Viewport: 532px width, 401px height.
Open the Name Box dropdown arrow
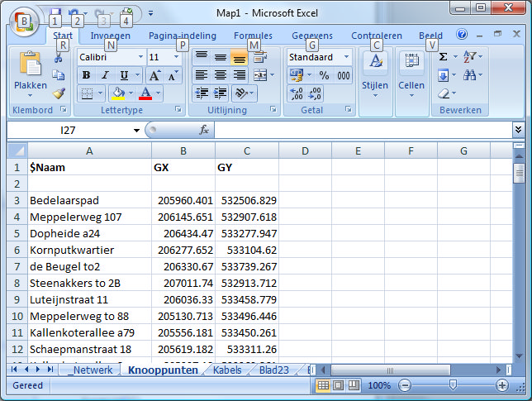click(x=136, y=131)
